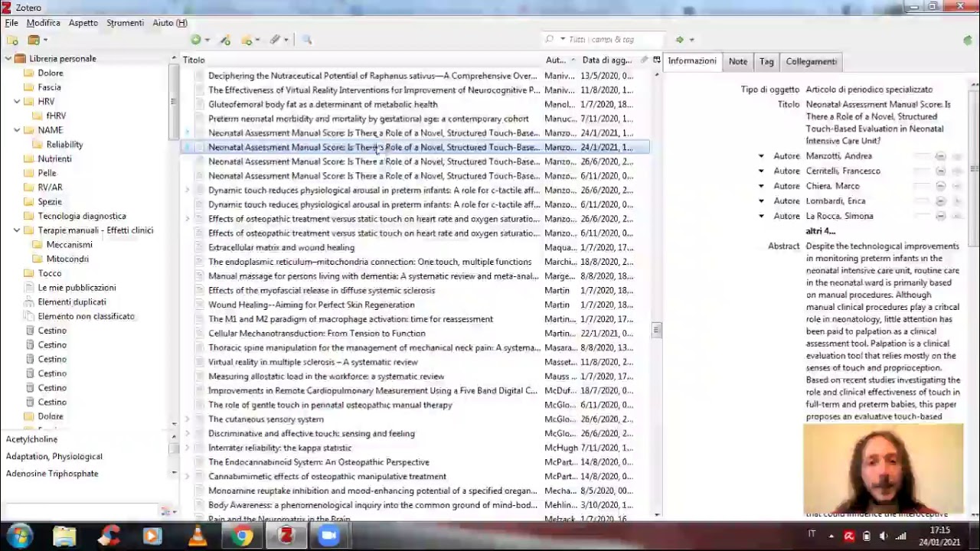Open creator type dropdown for Chiera, Marco
Screen dimensions: 980x551
coord(761,186)
